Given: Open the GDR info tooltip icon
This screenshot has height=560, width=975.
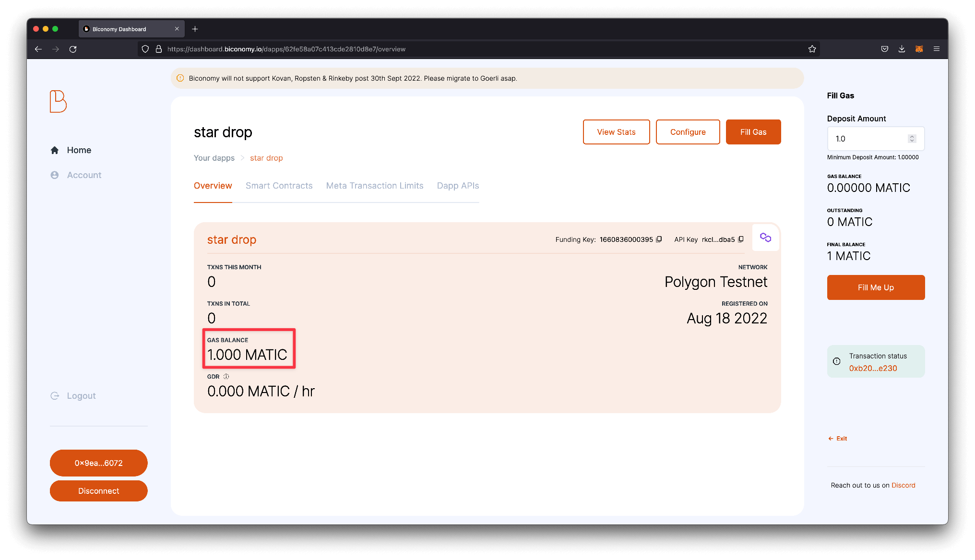Looking at the screenshot, I should [226, 376].
